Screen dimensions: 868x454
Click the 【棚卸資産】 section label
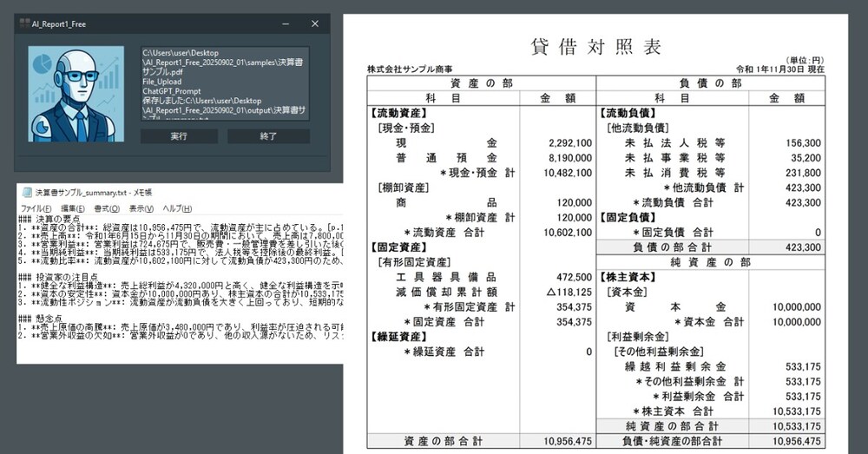click(x=404, y=188)
